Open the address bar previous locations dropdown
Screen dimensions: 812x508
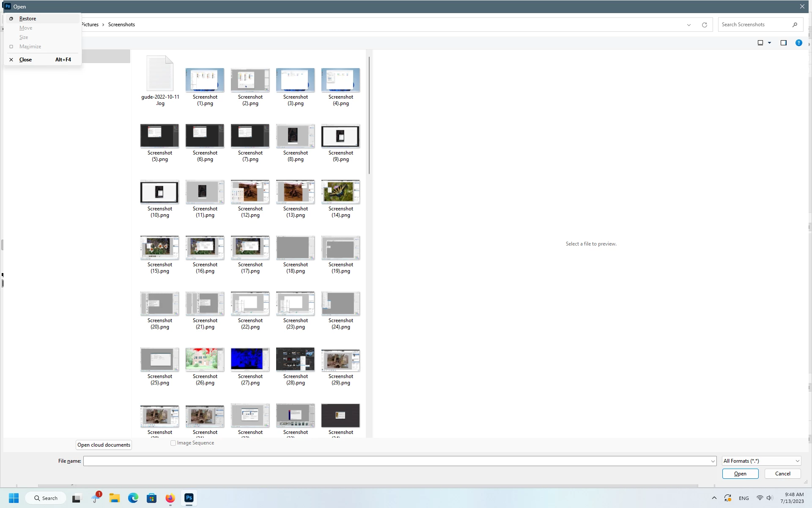(689, 25)
